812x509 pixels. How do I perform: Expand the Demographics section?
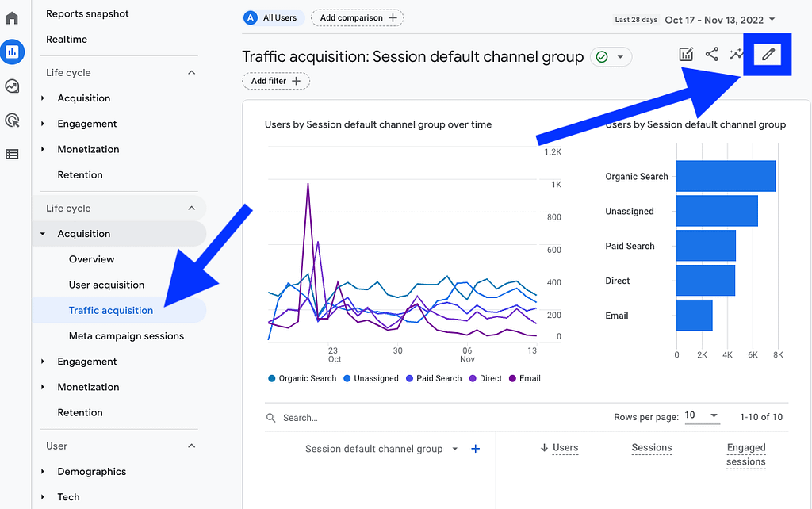click(x=92, y=471)
